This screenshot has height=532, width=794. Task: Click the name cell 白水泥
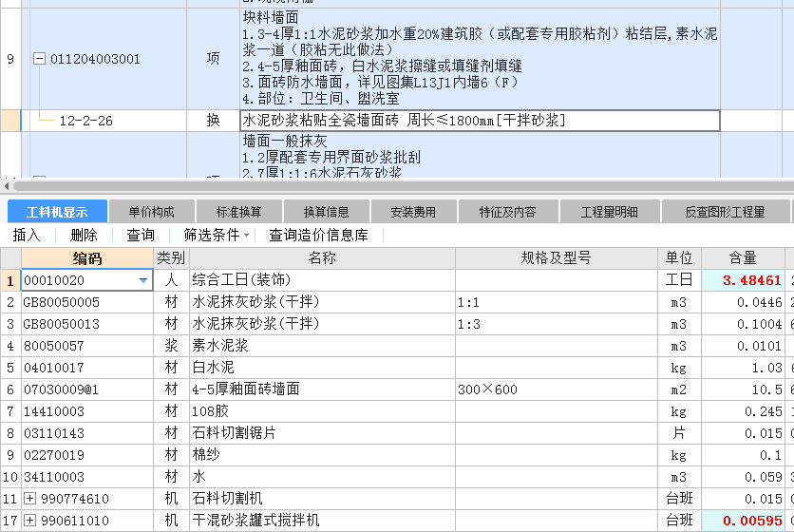click(x=322, y=368)
